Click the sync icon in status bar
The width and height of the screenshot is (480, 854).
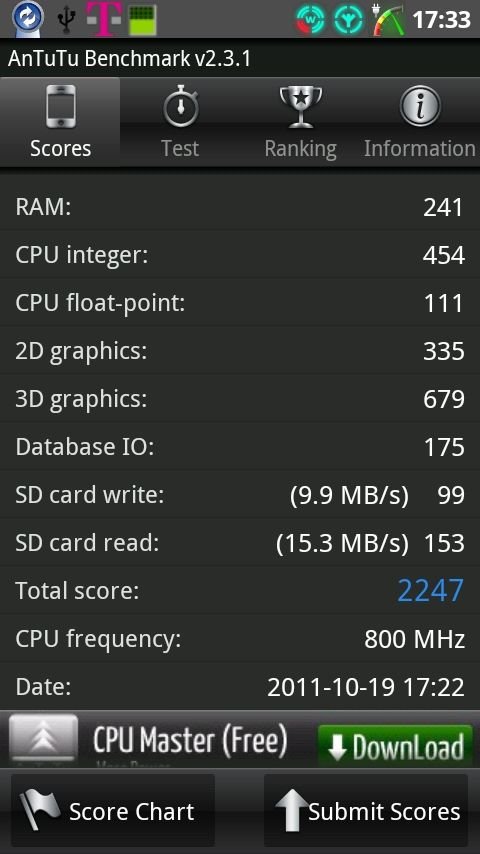tap(27, 19)
